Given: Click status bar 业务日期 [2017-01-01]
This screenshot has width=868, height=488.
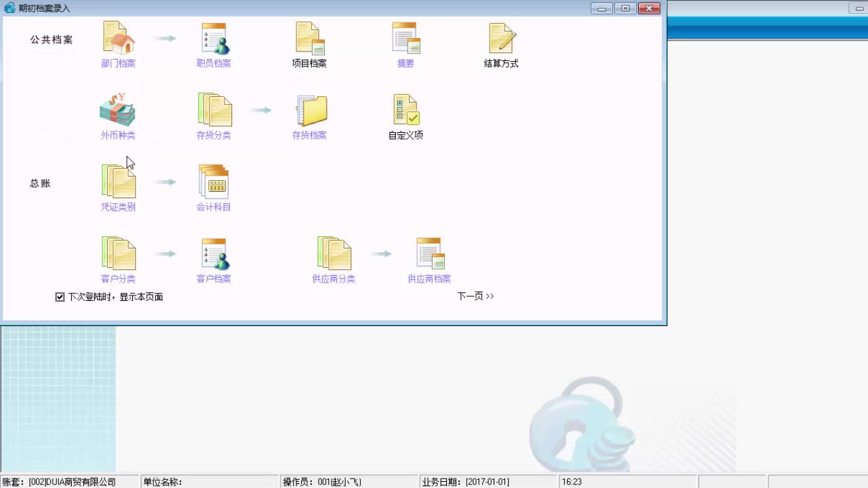Looking at the screenshot, I should (x=490, y=482).
